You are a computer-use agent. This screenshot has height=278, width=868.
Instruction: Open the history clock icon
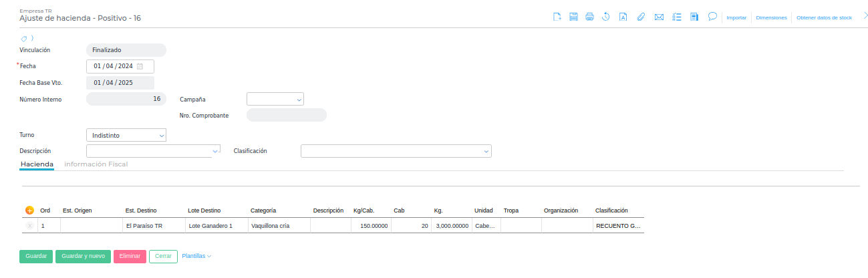click(606, 17)
